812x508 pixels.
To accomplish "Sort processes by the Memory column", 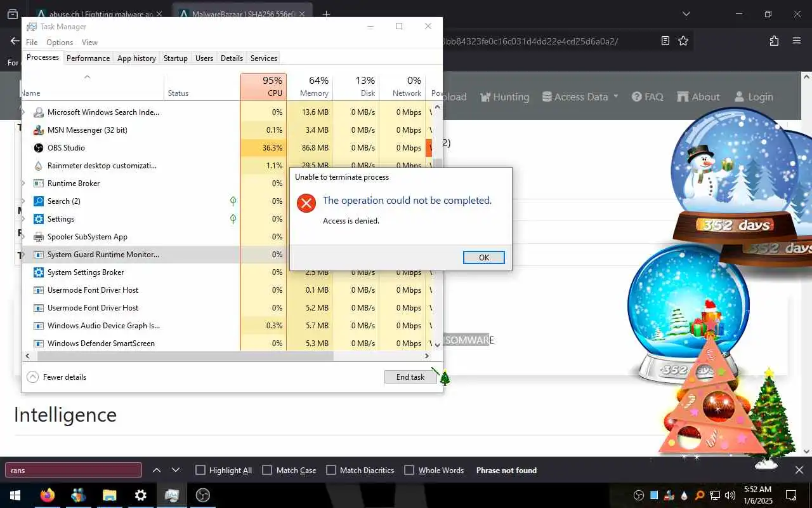I will (x=310, y=86).
